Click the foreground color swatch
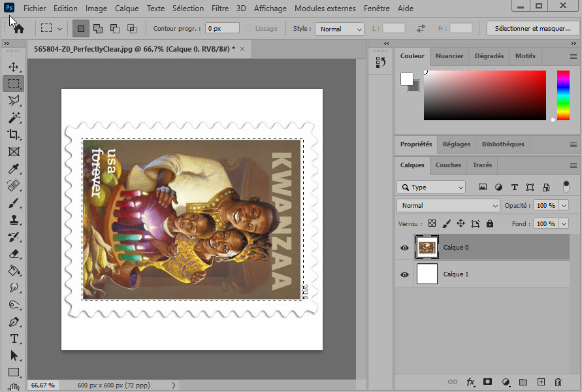The image size is (582, 392). click(x=406, y=78)
